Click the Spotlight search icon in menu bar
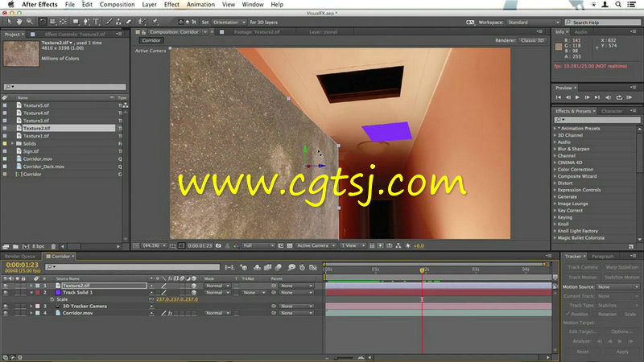 click(x=618, y=5)
